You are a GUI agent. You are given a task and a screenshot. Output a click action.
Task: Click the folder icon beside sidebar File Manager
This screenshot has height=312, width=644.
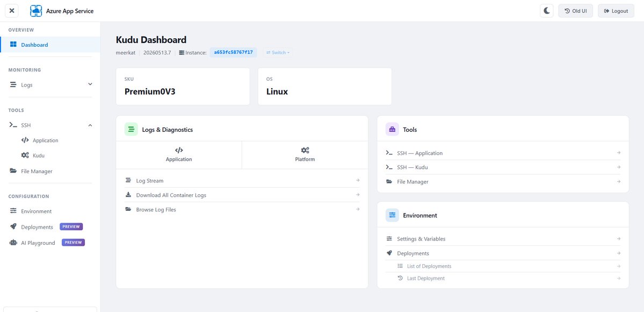click(13, 171)
